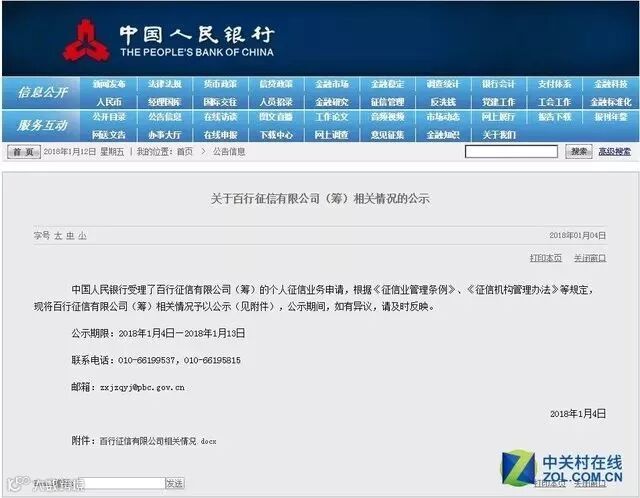This screenshot has width=640, height=498.
Task: Set font size to 大
Action: tap(58, 236)
